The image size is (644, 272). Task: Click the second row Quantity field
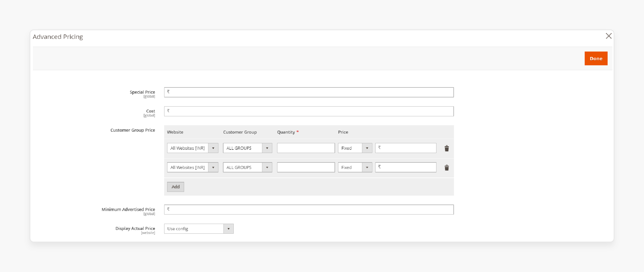306,167
